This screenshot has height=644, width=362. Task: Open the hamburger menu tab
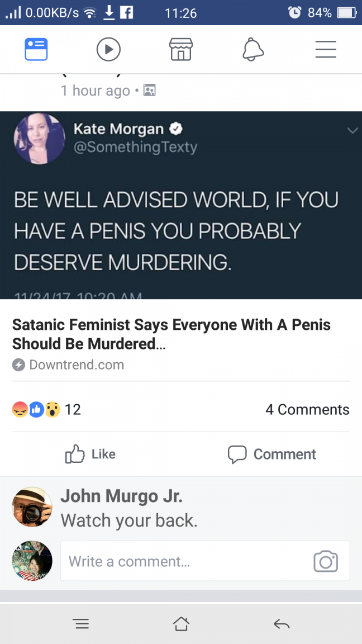click(325, 50)
